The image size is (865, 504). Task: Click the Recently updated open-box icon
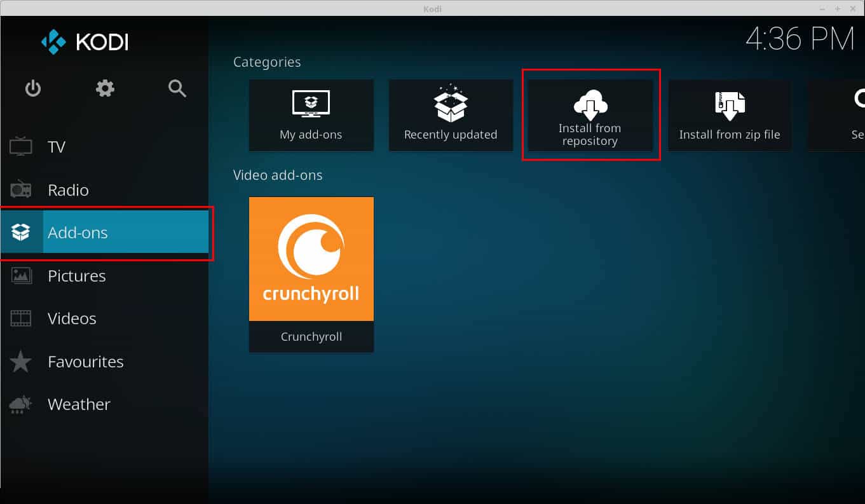451,103
